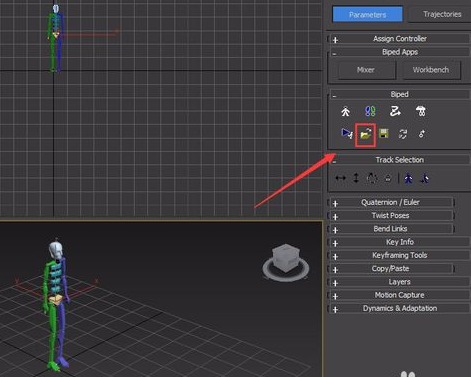This screenshot has width=471, height=377.
Task: Open the Mixer from Biped Apps
Action: (366, 70)
